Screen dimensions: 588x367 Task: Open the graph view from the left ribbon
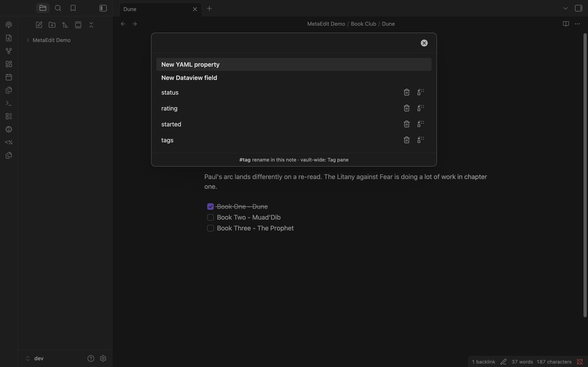9,51
